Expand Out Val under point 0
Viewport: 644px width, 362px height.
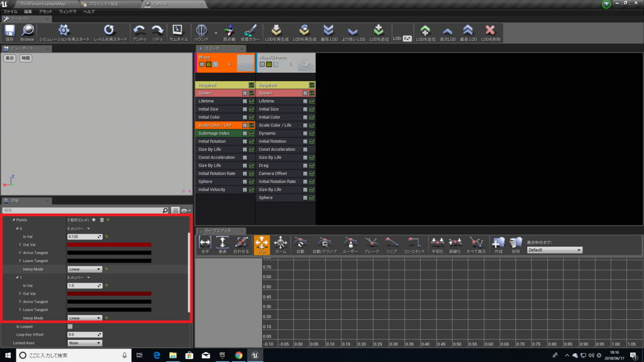tap(20, 244)
